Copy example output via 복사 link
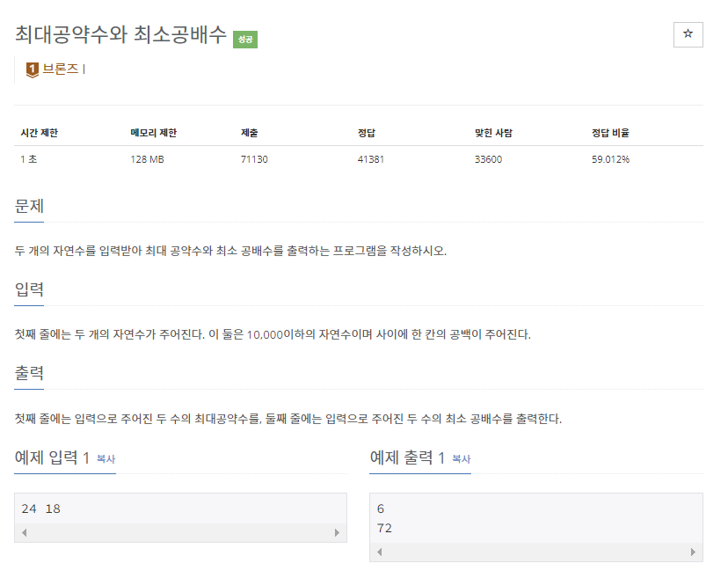Viewport: 728px width, 578px height. [462, 459]
